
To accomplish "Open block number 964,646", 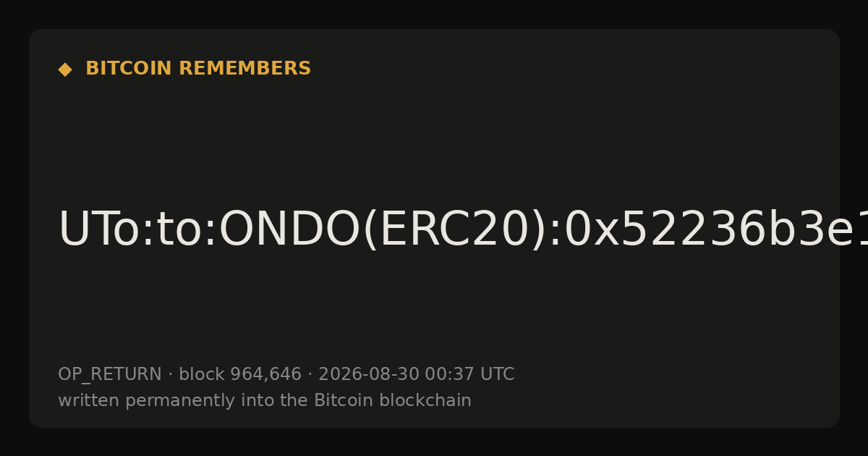I will click(265, 375).
